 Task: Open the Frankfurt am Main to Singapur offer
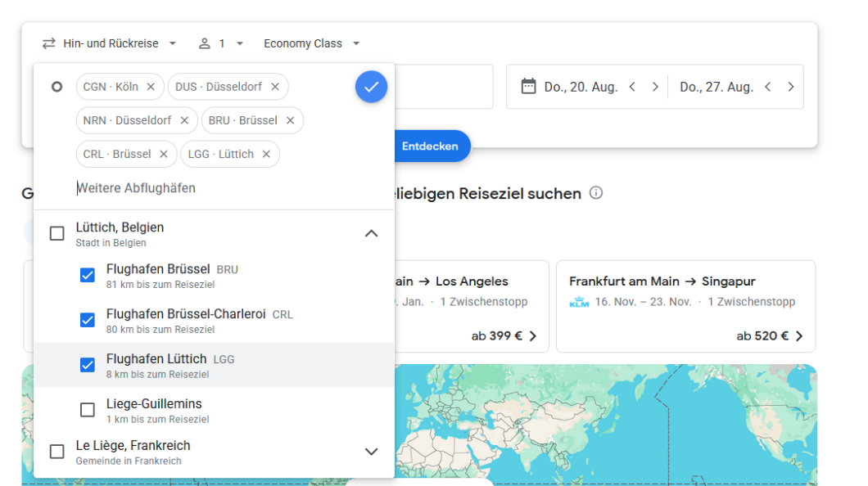pos(685,307)
